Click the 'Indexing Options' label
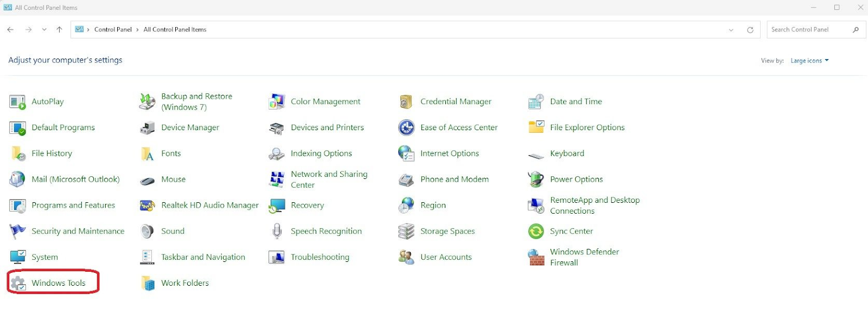The image size is (868, 321). 321,153
